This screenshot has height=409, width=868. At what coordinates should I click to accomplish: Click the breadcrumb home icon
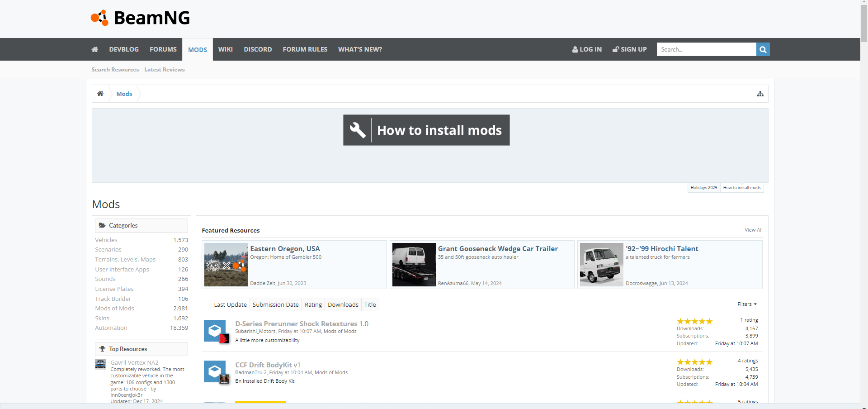pyautogui.click(x=100, y=94)
